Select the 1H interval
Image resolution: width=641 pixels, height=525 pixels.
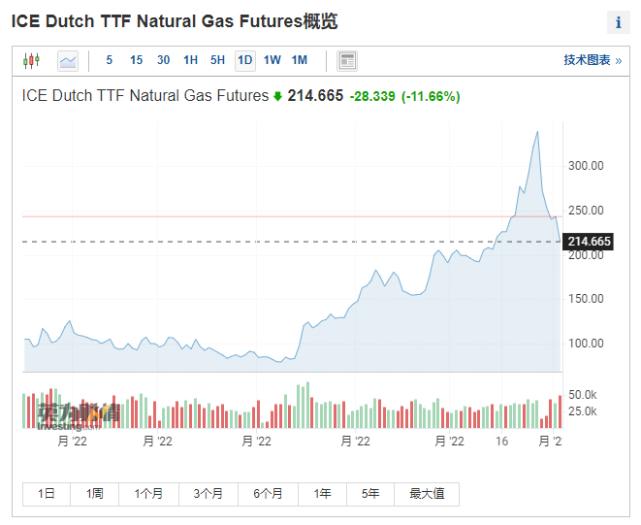[x=190, y=60]
